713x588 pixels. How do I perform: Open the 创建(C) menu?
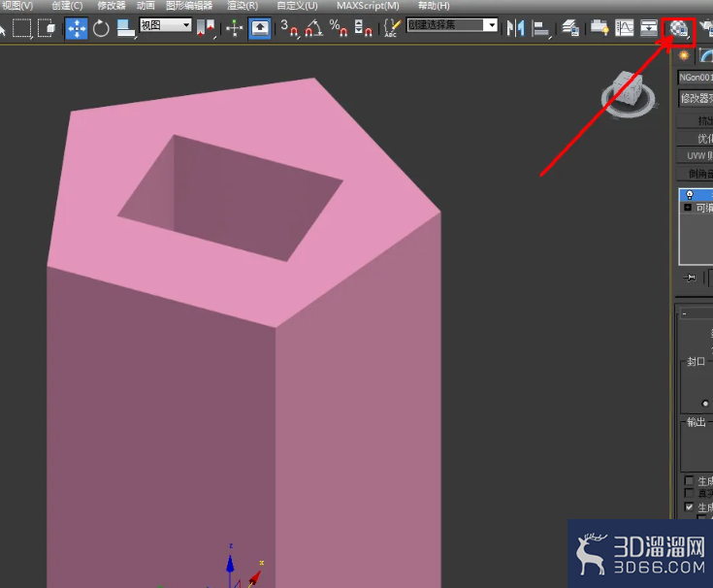pyautogui.click(x=67, y=6)
